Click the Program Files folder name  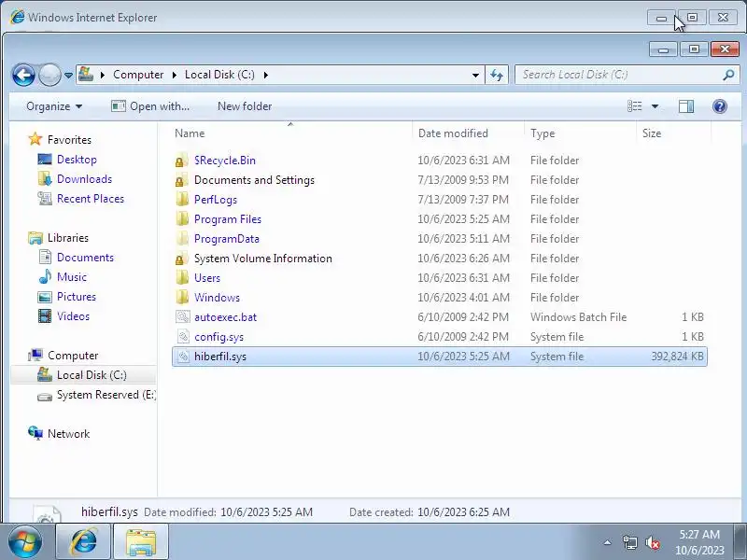coord(228,219)
